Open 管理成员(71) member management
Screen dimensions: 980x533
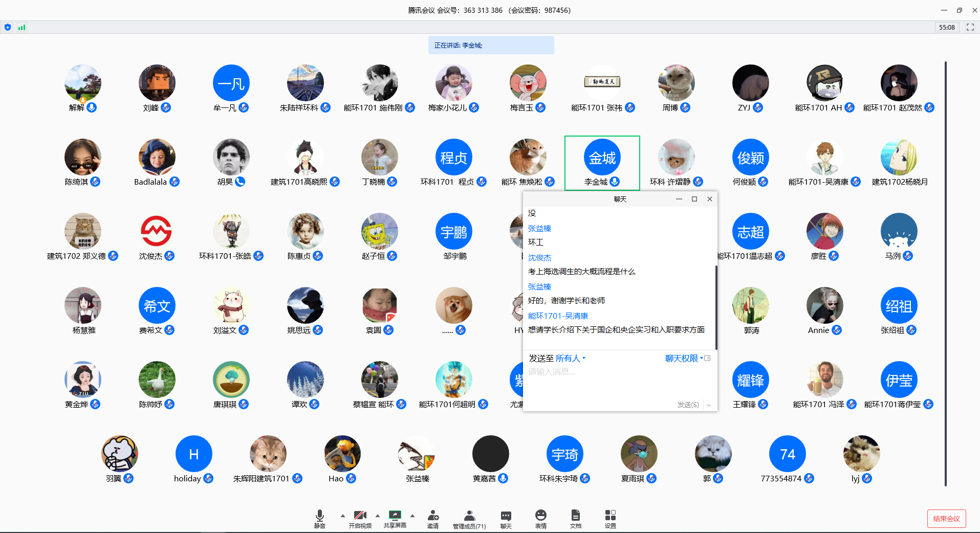[469, 518]
